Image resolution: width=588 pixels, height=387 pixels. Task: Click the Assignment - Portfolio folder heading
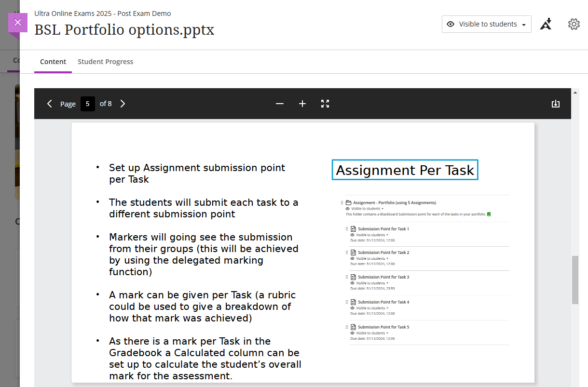[x=394, y=203]
